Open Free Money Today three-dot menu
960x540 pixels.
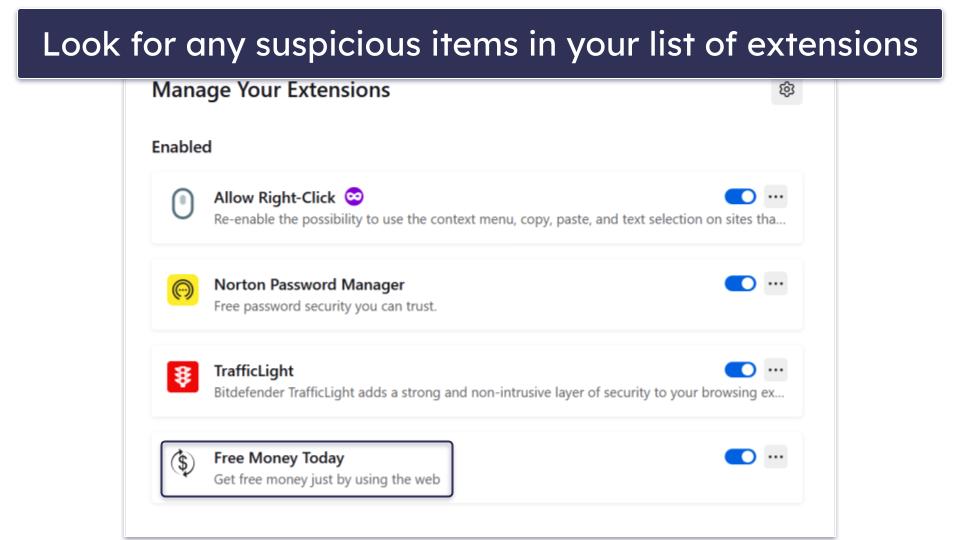(776, 457)
